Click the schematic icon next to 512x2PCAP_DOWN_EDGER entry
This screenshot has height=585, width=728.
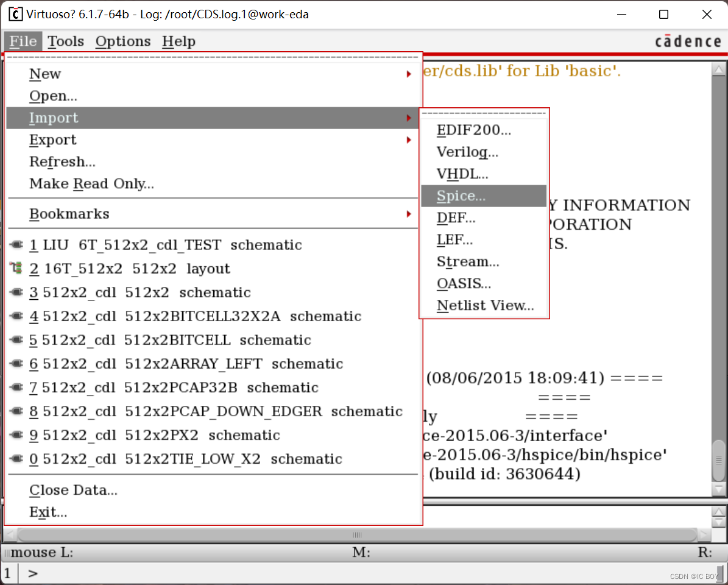point(16,411)
